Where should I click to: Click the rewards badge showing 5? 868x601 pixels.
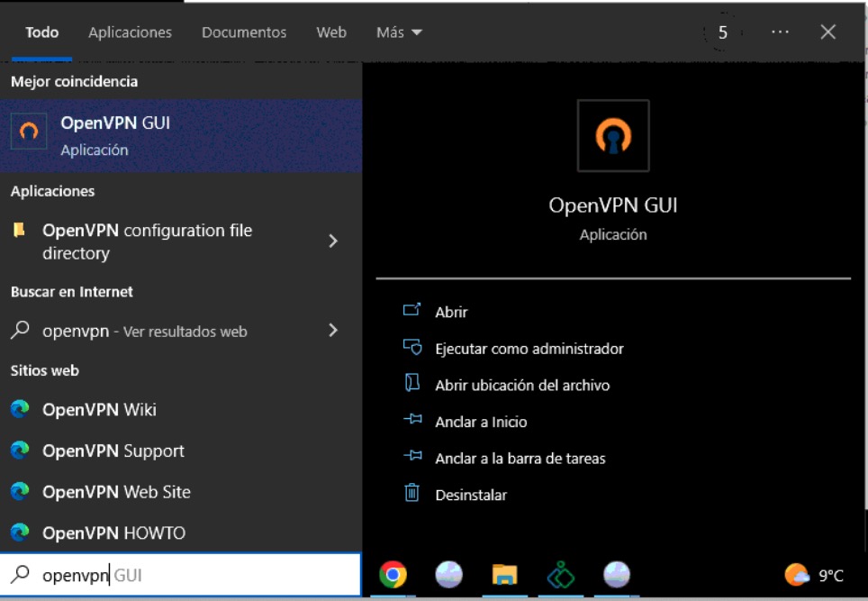click(722, 32)
